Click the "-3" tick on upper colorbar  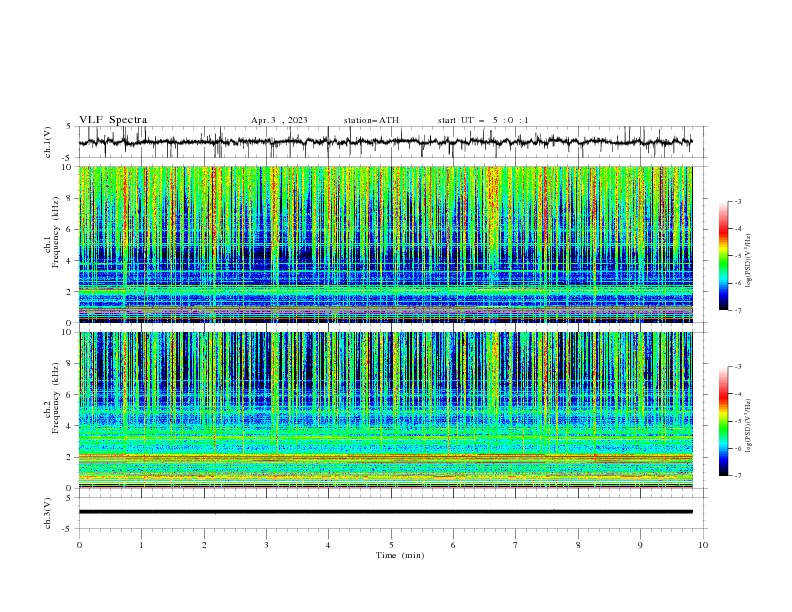[x=738, y=201]
